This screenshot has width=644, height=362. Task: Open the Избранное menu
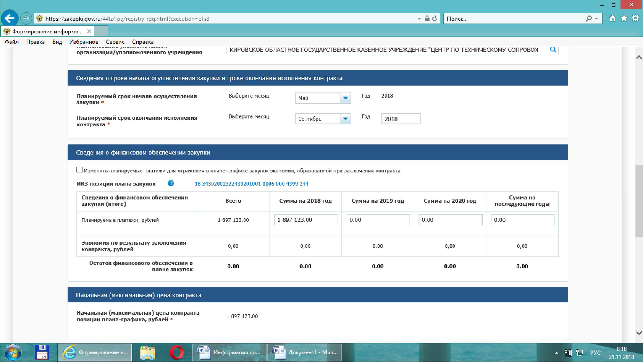point(84,42)
